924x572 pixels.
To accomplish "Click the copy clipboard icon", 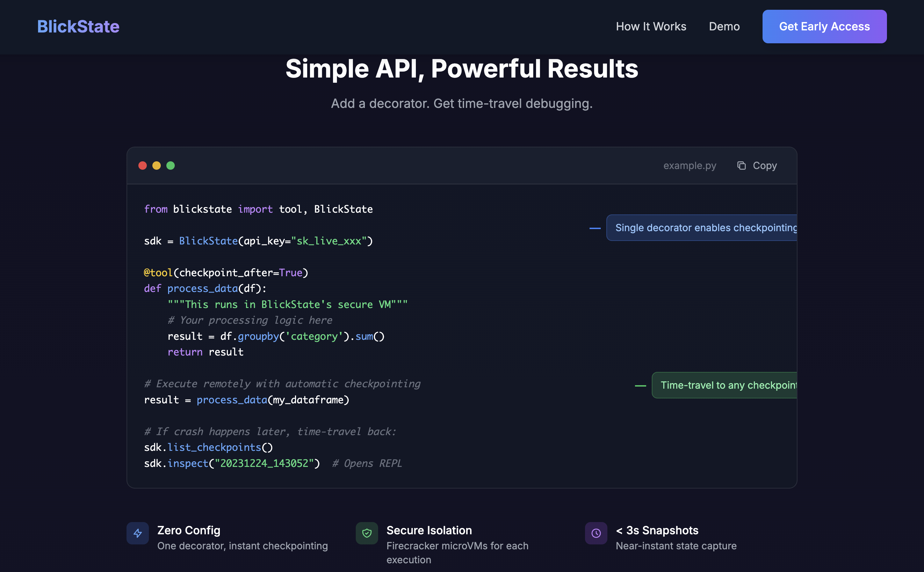I will [741, 166].
